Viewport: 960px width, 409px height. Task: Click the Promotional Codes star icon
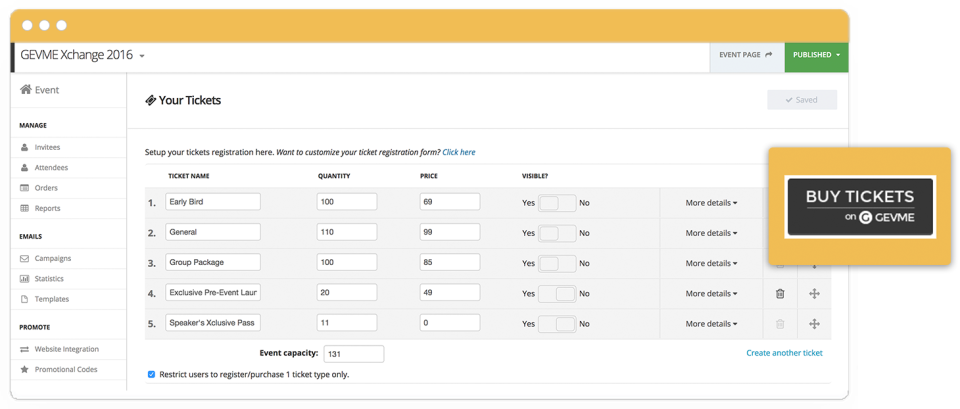(x=24, y=369)
